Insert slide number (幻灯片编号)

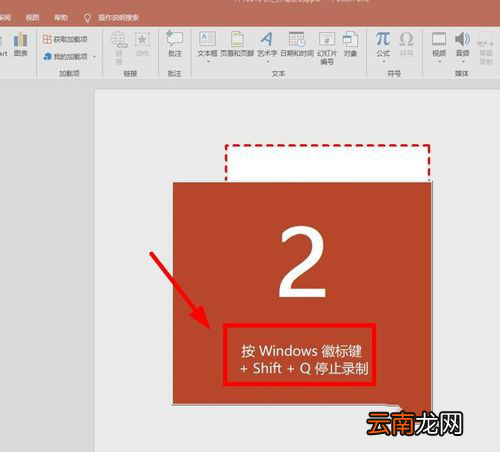click(327, 48)
